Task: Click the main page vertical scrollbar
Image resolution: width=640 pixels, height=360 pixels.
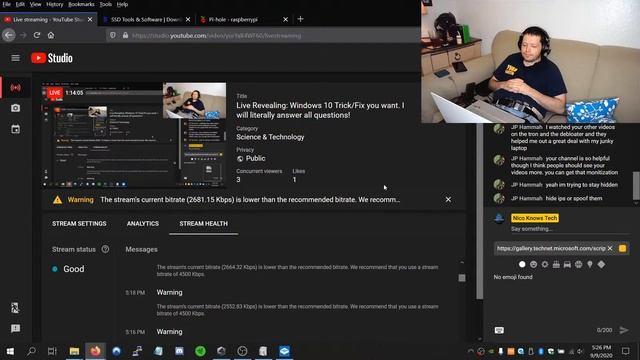Action: [x=480, y=211]
